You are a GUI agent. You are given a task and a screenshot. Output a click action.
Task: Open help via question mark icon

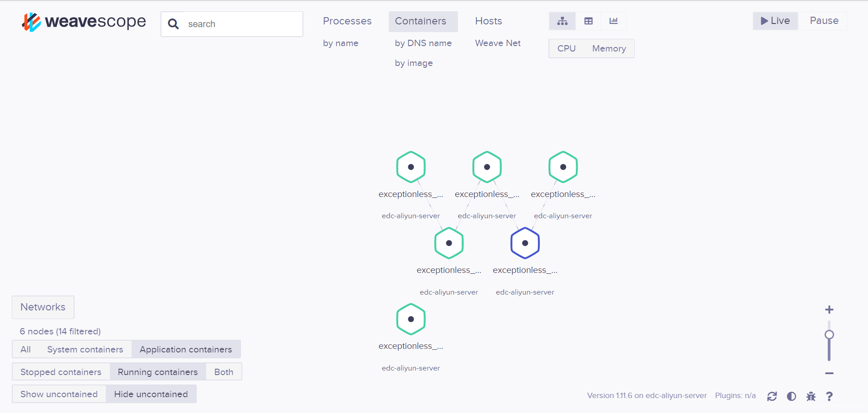829,396
